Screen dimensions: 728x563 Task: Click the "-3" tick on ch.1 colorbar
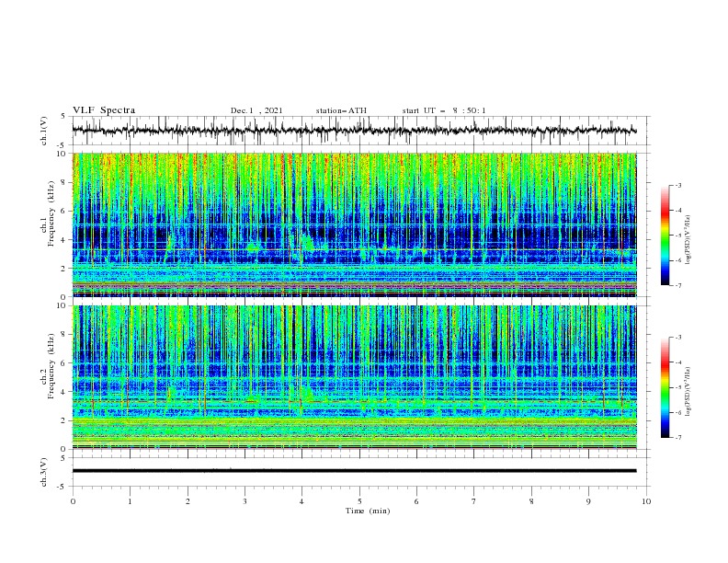point(677,185)
